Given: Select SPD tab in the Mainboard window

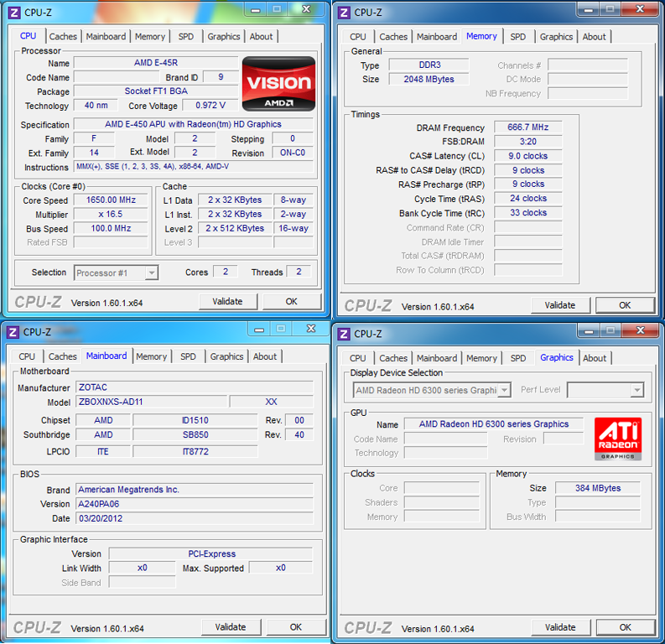Looking at the screenshot, I should (x=188, y=356).
